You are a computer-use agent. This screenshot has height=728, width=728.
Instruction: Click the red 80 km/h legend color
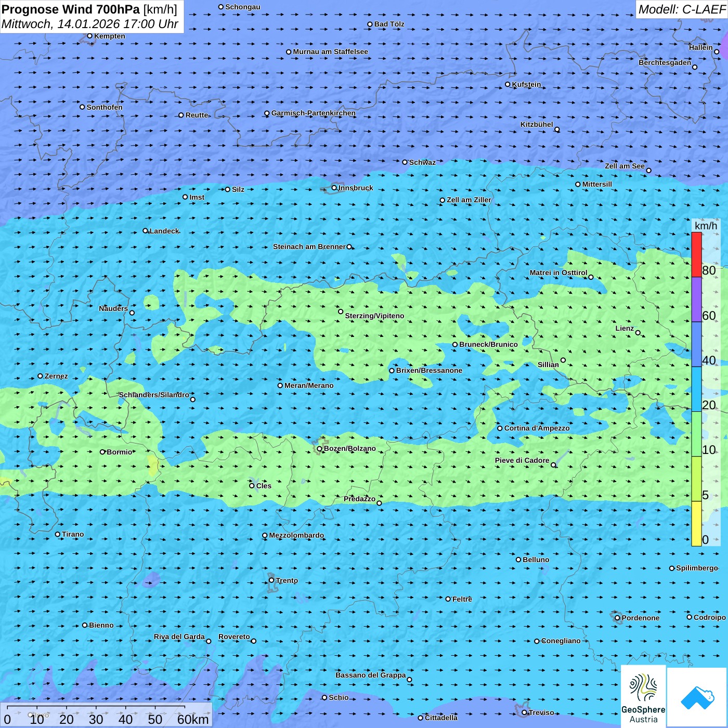pyautogui.click(x=696, y=254)
